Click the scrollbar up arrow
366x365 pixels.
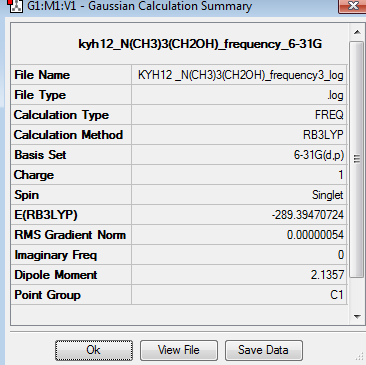357,32
